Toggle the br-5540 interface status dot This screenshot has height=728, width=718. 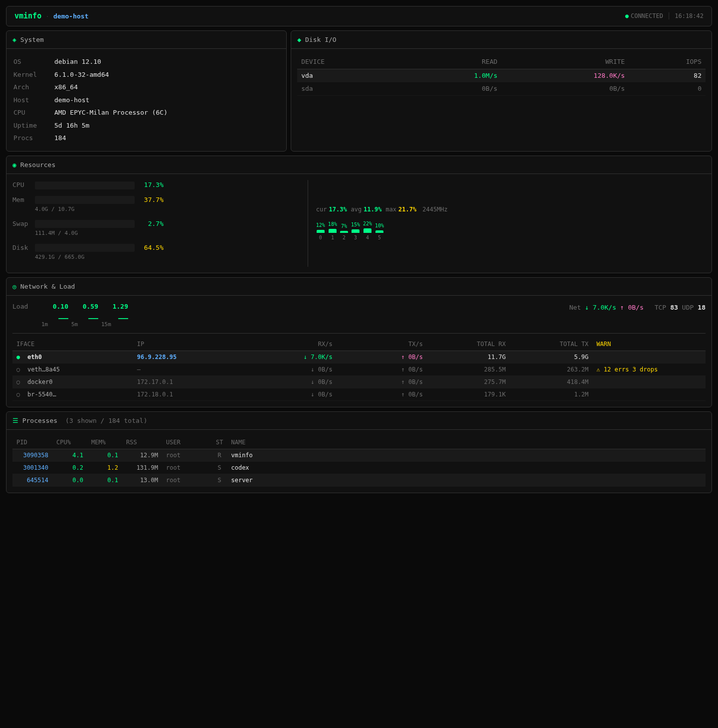(x=18, y=394)
